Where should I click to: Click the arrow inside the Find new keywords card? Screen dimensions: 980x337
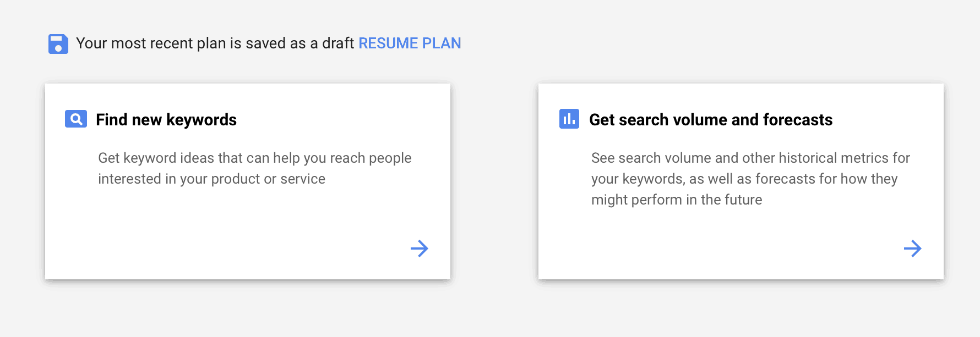click(x=420, y=249)
